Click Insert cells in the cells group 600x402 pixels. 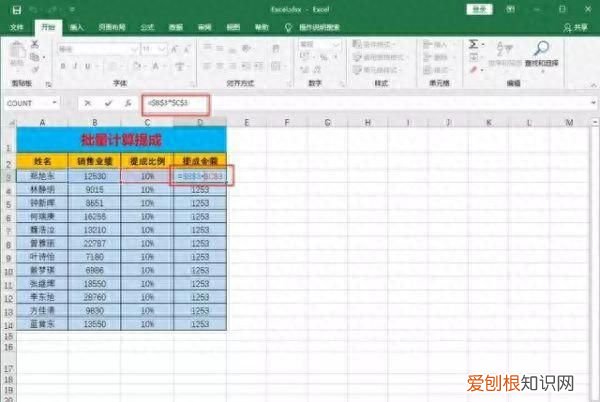coord(436,44)
